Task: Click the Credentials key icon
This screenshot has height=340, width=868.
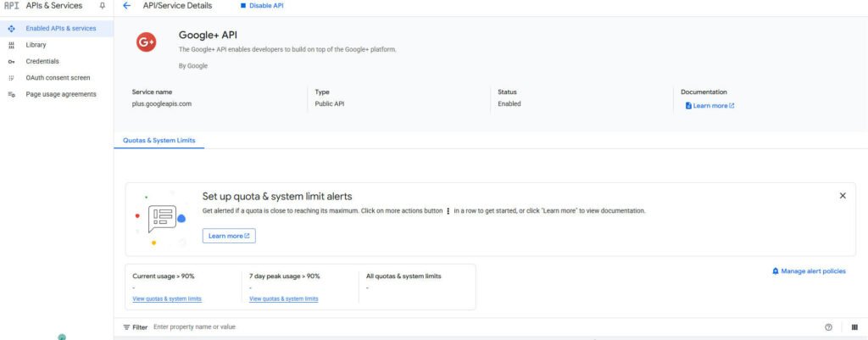Action: point(12,61)
